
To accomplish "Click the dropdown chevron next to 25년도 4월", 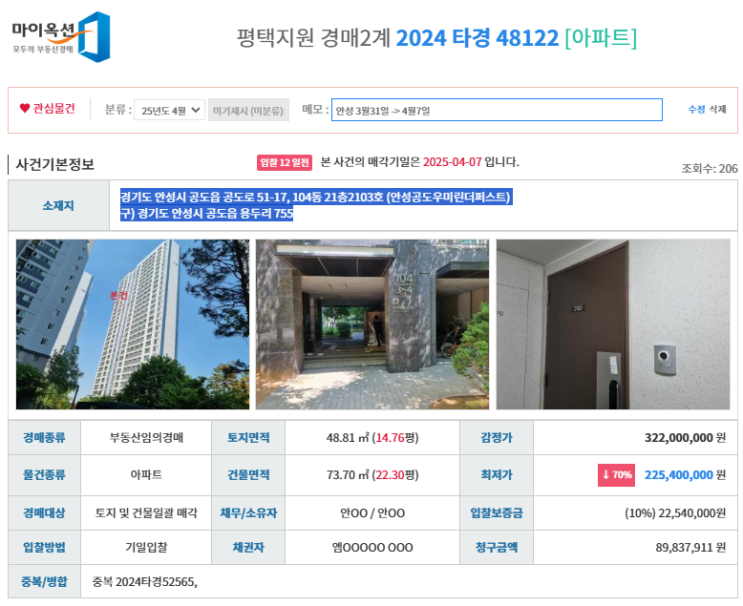I will point(195,110).
